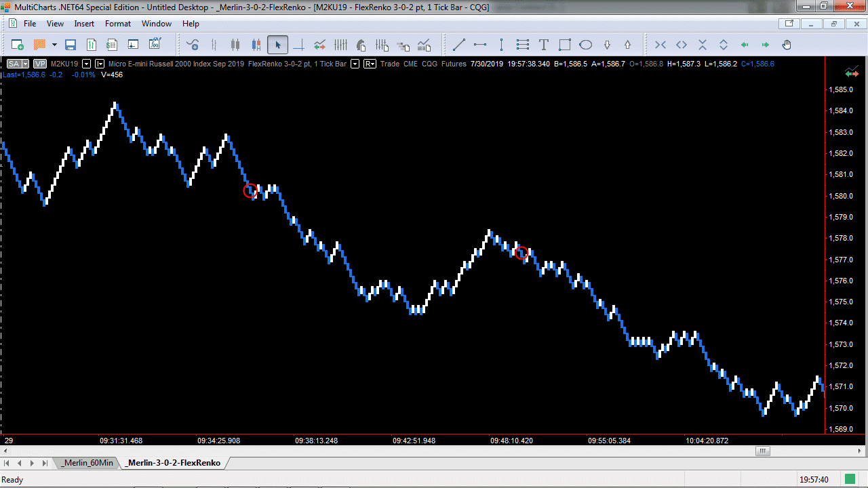Select the colored candlestick chart type

click(x=256, y=45)
